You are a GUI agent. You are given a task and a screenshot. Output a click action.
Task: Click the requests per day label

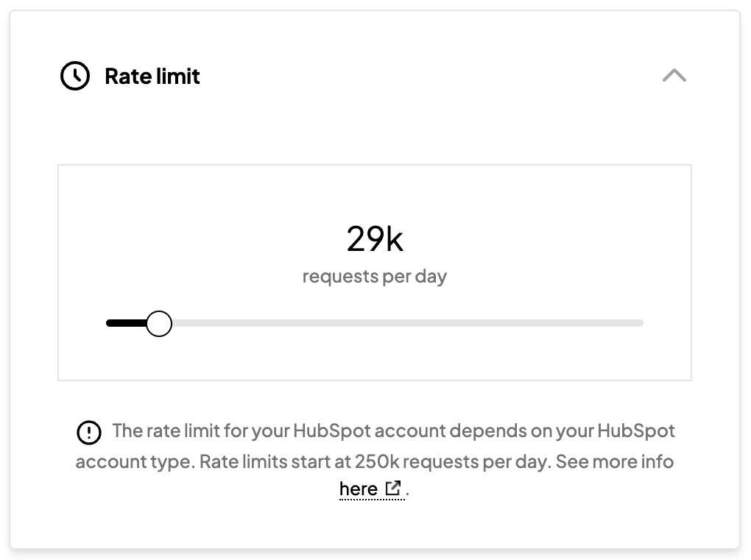(x=374, y=276)
